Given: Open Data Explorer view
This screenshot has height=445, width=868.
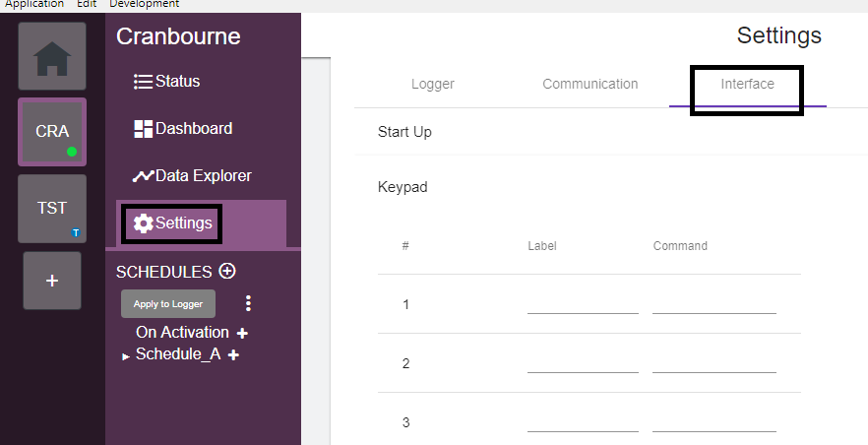Looking at the screenshot, I should [192, 176].
